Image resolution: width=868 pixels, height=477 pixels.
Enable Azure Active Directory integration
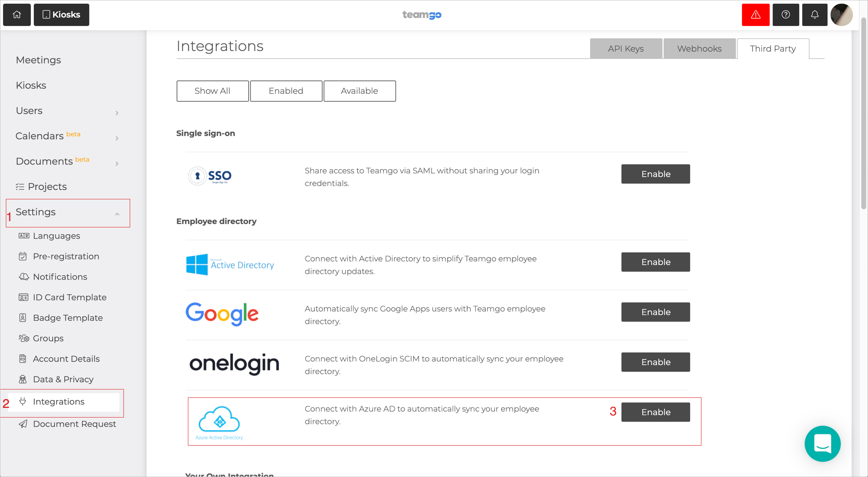coord(655,411)
